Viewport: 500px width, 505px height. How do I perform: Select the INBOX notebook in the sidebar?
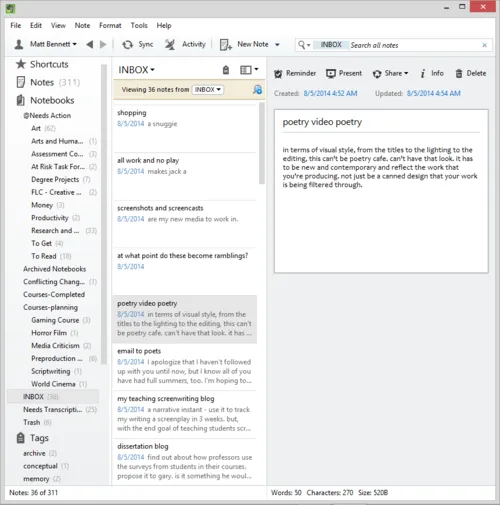(x=53, y=397)
